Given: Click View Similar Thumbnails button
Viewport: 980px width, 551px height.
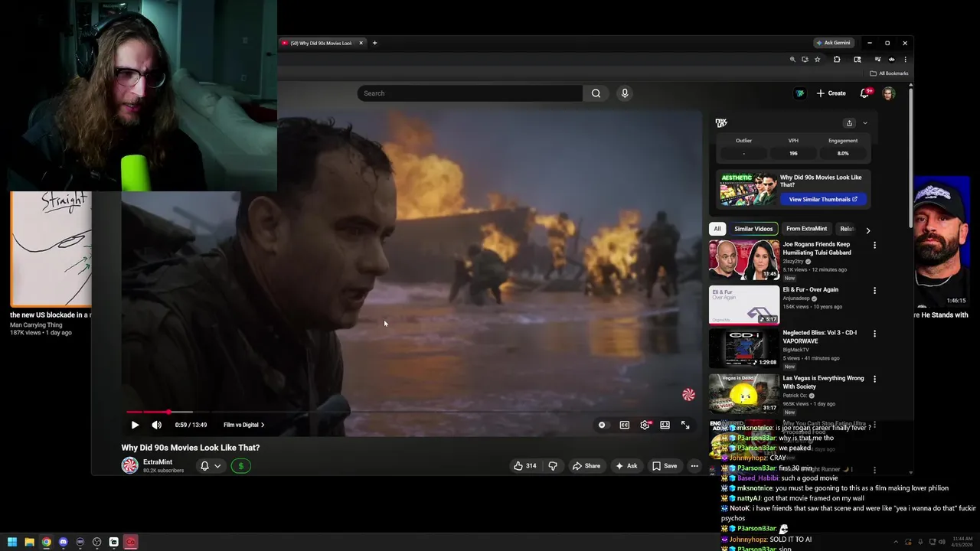Looking at the screenshot, I should [x=823, y=199].
